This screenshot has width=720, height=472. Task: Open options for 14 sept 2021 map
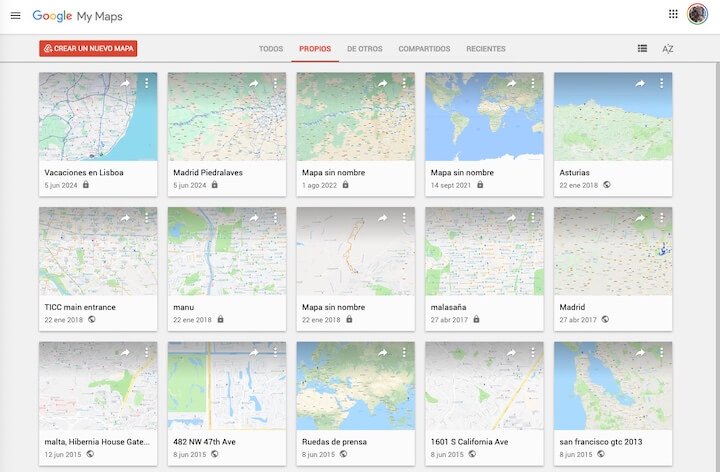[x=533, y=83]
